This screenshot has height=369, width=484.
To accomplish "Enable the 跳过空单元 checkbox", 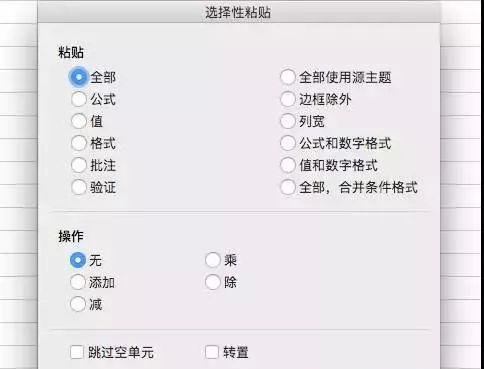I will (x=77, y=352).
